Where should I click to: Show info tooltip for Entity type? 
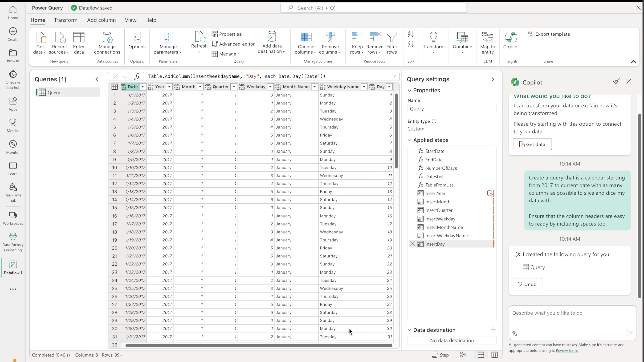coord(434,121)
